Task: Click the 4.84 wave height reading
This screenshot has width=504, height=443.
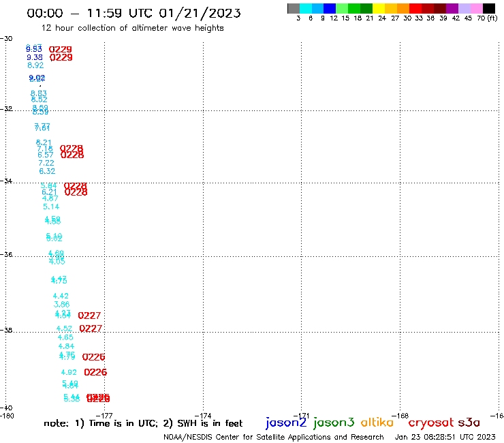Action: (x=66, y=346)
